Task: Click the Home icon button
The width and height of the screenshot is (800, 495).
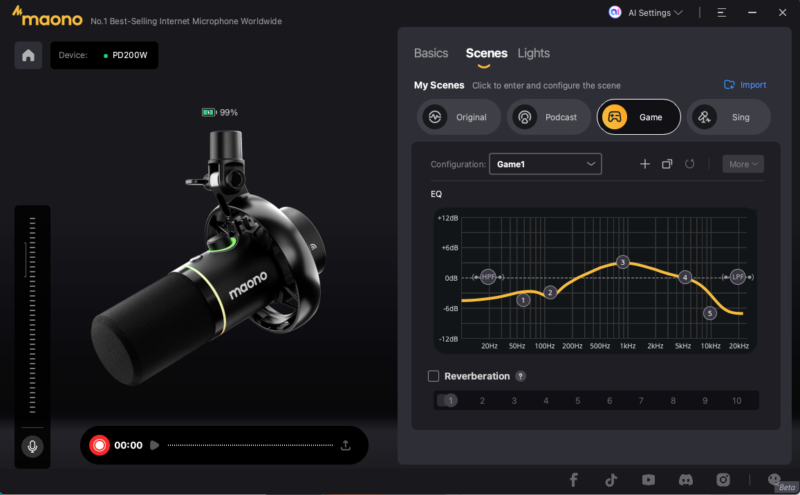Action: pos(28,55)
